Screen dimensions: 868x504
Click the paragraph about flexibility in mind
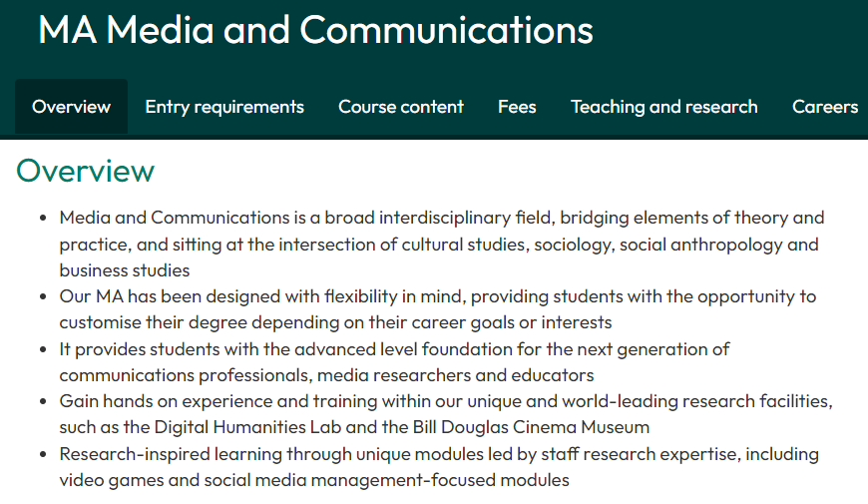click(x=437, y=309)
